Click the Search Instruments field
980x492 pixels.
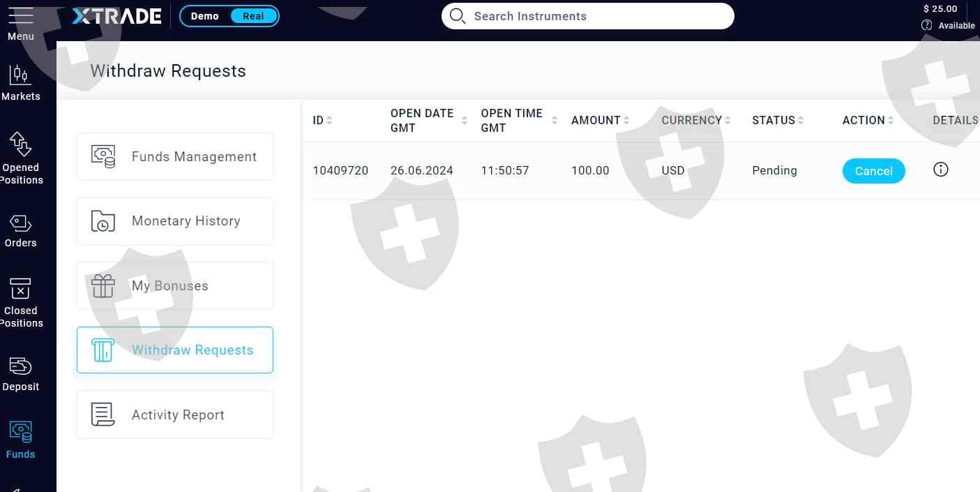587,16
